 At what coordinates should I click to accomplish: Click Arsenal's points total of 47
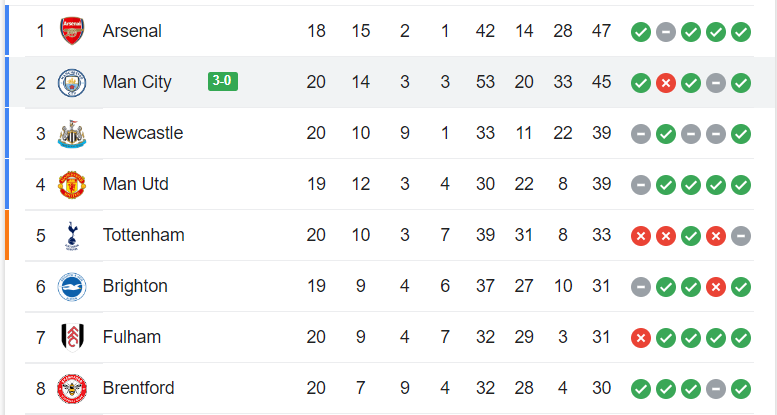coord(601,31)
